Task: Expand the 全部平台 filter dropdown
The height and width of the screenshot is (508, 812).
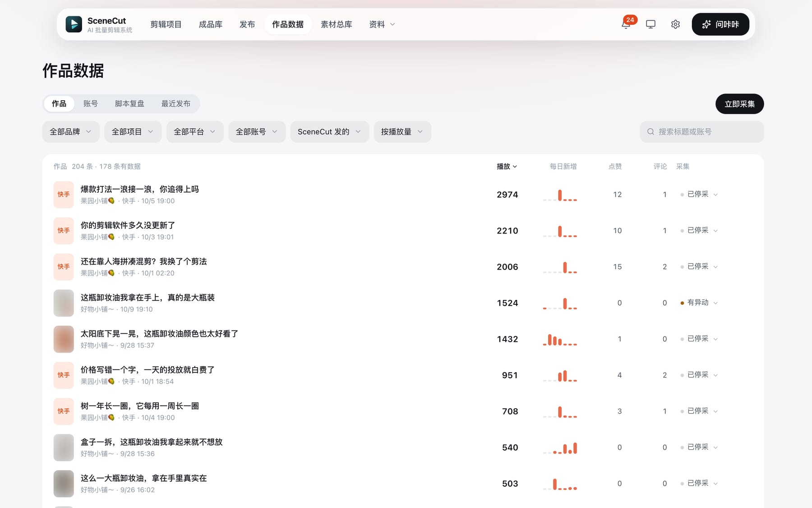Action: 195,132
